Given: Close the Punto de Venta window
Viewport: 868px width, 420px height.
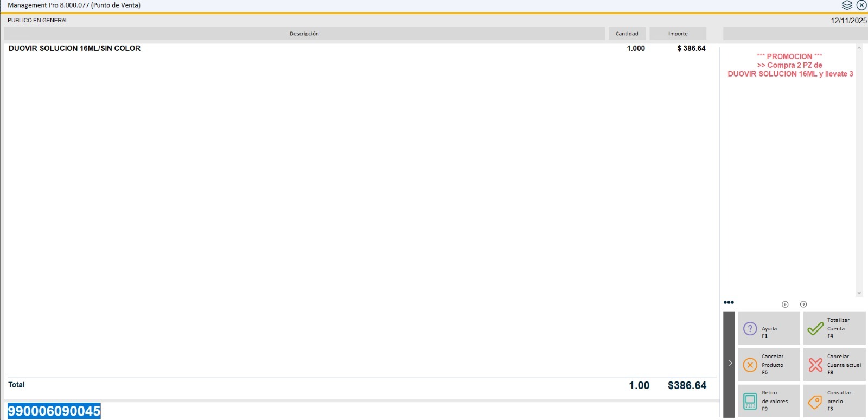Looking at the screenshot, I should (861, 5).
